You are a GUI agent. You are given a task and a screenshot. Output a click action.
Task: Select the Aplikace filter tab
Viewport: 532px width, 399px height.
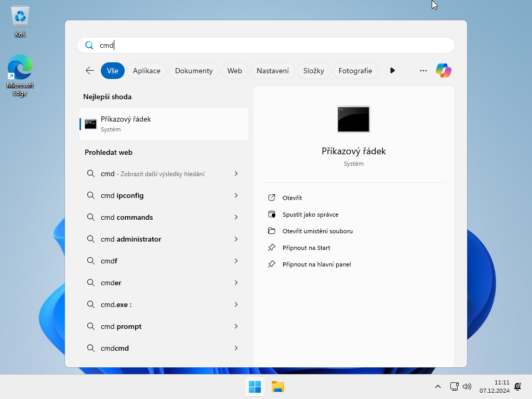point(147,71)
